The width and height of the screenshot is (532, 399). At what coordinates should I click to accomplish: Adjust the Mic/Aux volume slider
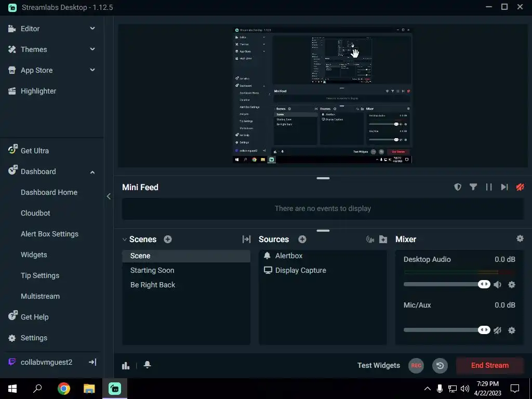coord(447,330)
